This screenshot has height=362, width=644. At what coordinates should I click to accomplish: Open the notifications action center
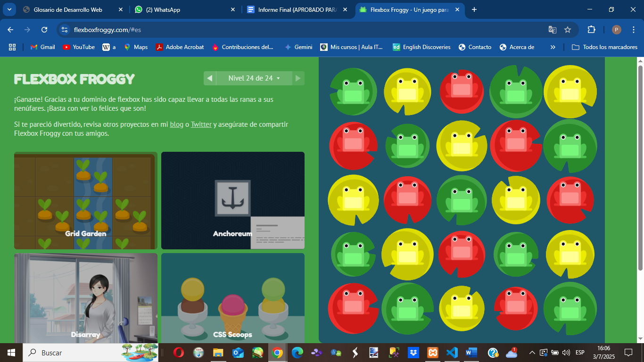(x=628, y=353)
